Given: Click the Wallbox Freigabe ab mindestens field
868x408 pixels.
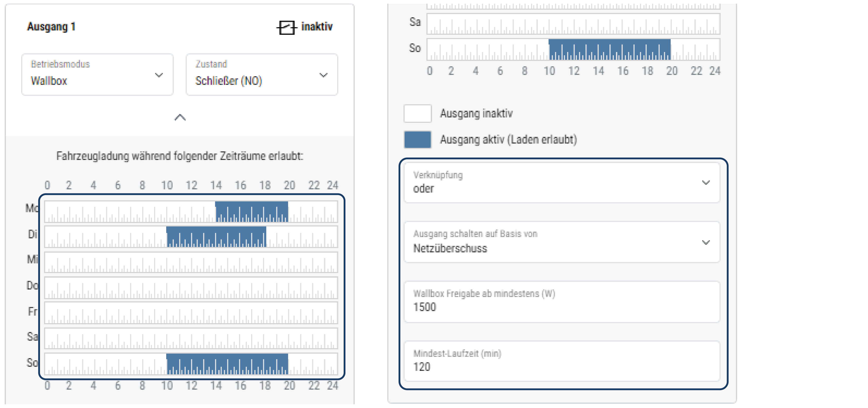Looking at the screenshot, I should [x=562, y=302].
